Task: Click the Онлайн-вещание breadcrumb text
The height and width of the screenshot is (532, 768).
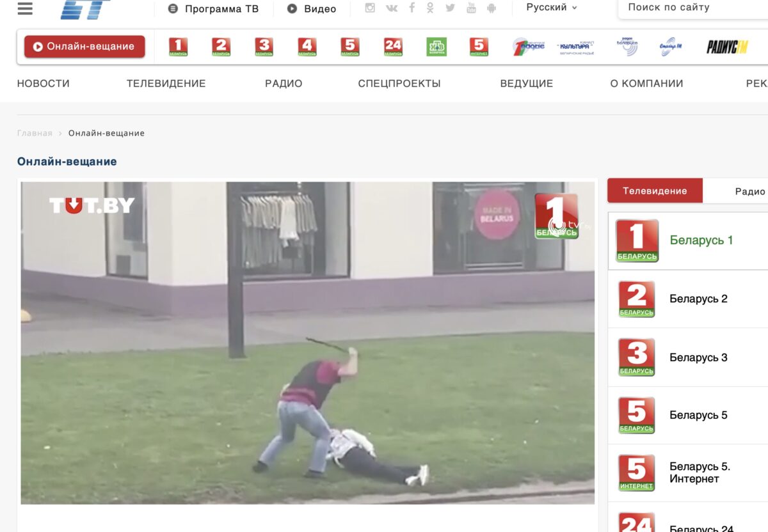Action: (106, 133)
